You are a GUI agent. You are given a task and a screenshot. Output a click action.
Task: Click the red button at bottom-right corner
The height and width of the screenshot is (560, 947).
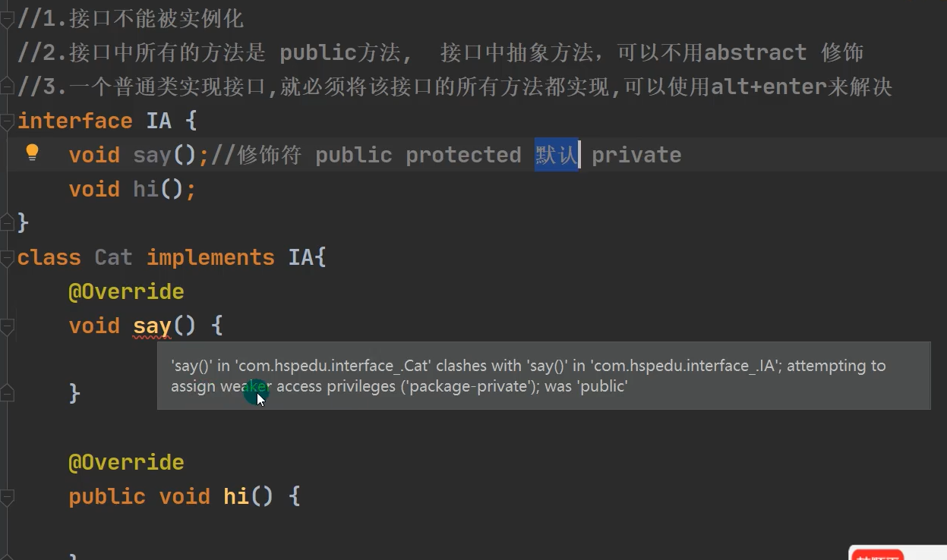(x=877, y=555)
